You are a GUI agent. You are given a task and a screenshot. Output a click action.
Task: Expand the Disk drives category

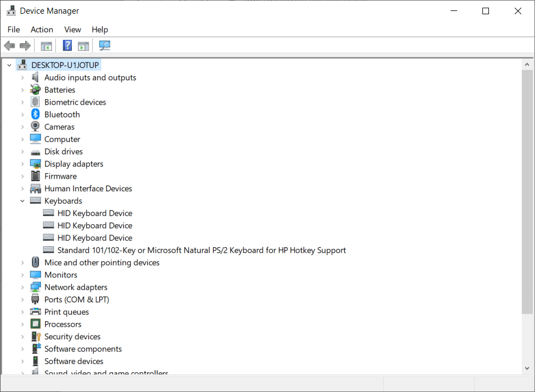[22, 151]
